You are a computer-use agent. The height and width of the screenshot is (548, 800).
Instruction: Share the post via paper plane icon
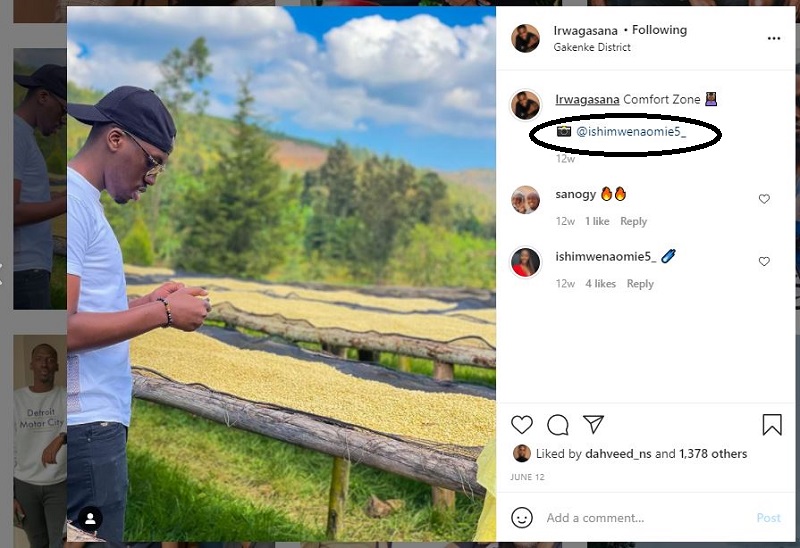click(x=593, y=425)
